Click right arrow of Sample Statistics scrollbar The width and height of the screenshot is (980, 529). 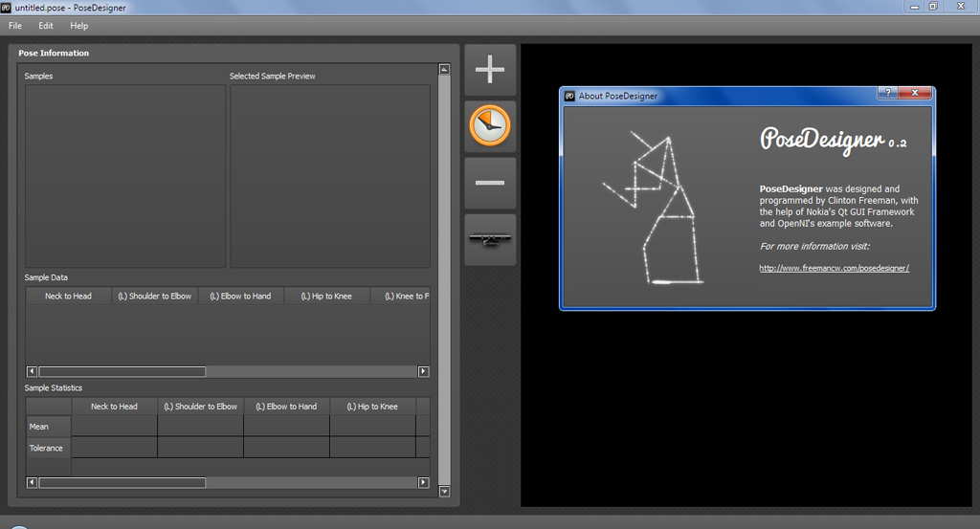(423, 483)
